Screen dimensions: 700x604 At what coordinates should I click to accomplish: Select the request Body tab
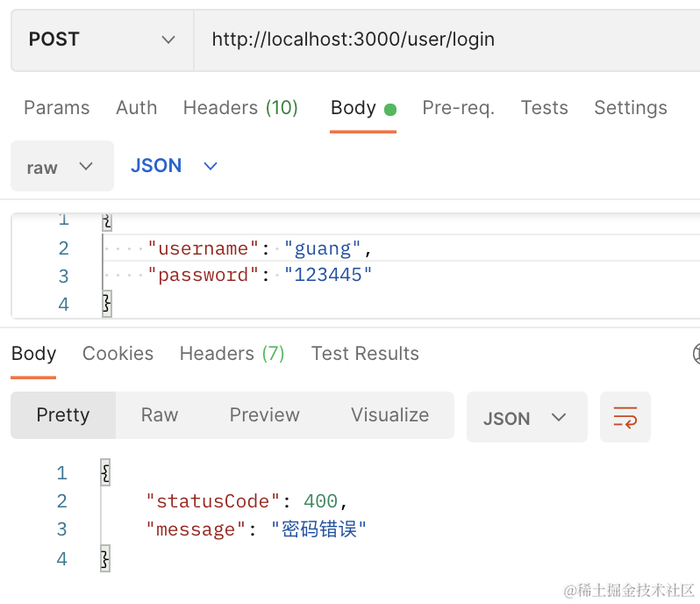pos(354,108)
